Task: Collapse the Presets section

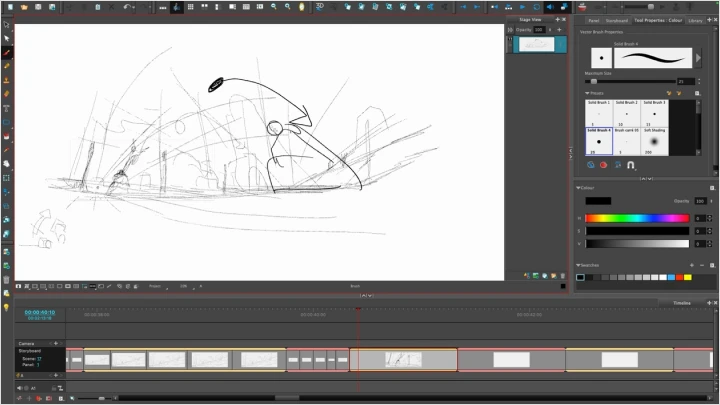Action: click(589, 93)
